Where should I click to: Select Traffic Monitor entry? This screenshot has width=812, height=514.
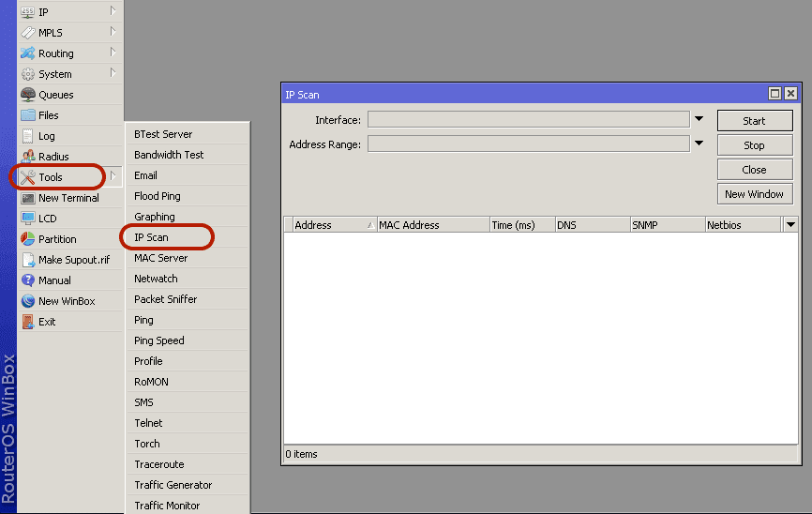point(188,506)
